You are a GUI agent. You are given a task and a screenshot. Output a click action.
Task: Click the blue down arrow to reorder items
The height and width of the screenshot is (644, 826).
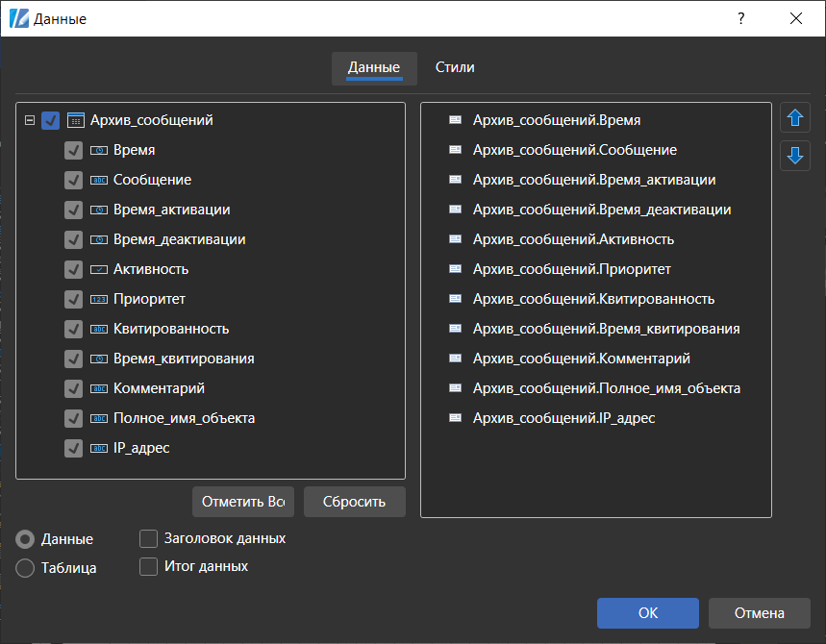(794, 155)
